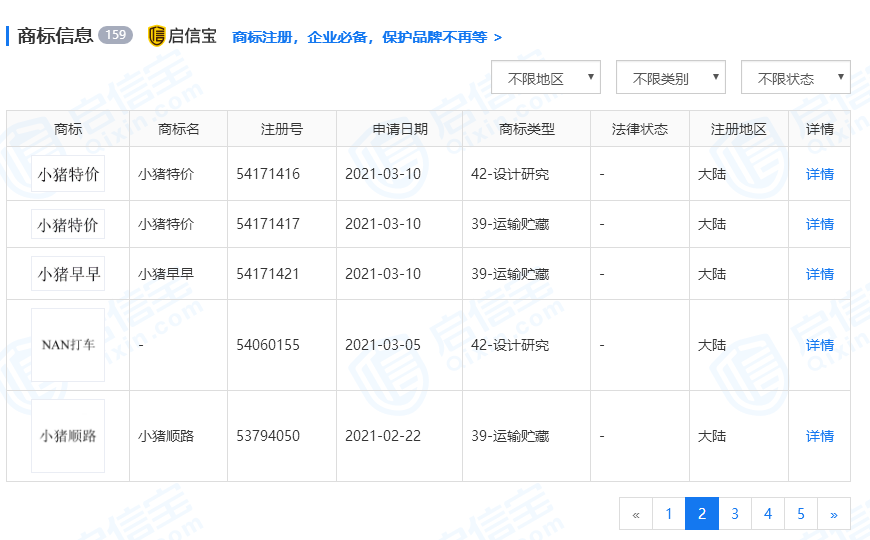Click the 注册号 column header
The height and width of the screenshot is (540, 870).
click(x=282, y=129)
